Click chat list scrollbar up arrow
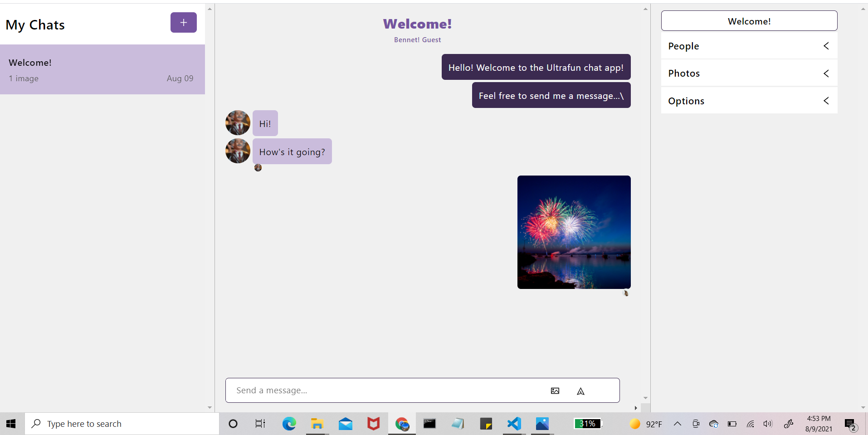868x435 pixels. 210,9
